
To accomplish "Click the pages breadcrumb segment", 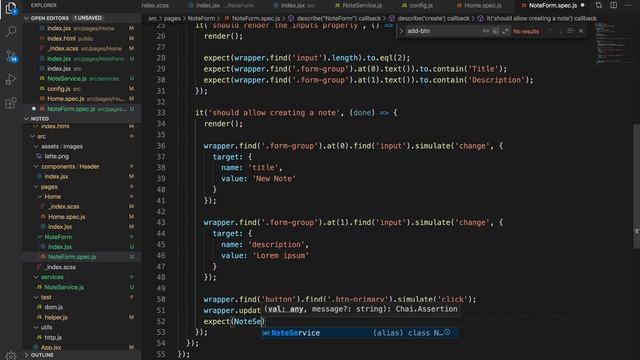I will coord(172,18).
